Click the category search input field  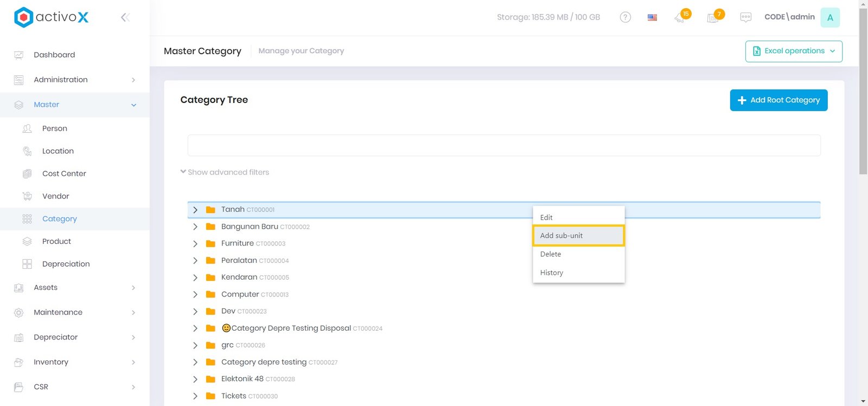pyautogui.click(x=503, y=145)
